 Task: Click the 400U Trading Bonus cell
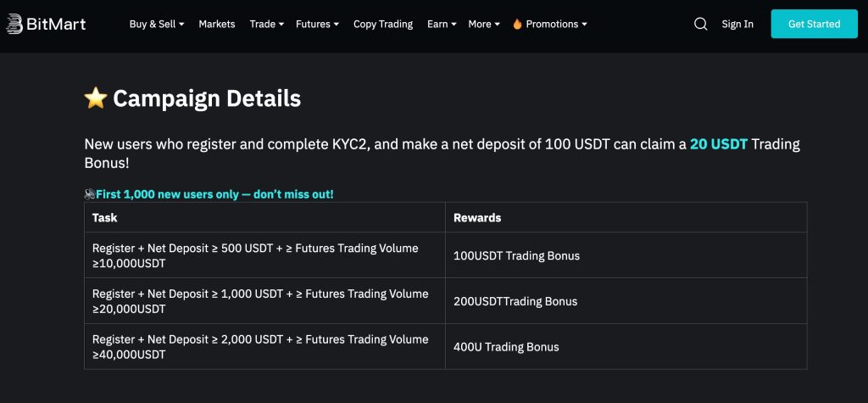pos(626,347)
